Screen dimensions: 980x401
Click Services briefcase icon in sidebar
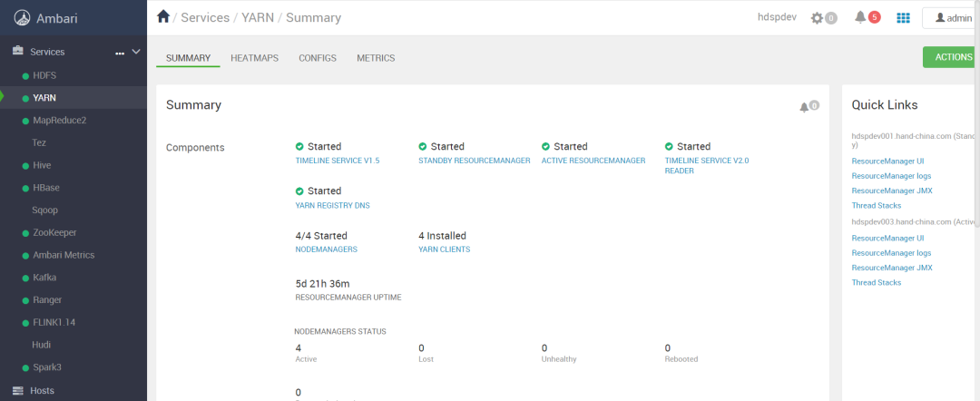click(x=17, y=52)
